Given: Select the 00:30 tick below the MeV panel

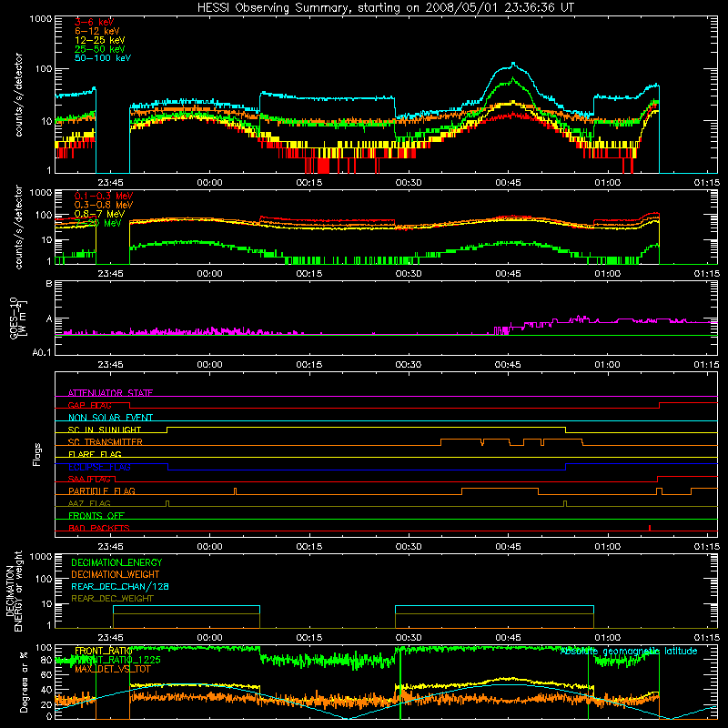Looking at the screenshot, I should [x=409, y=274].
